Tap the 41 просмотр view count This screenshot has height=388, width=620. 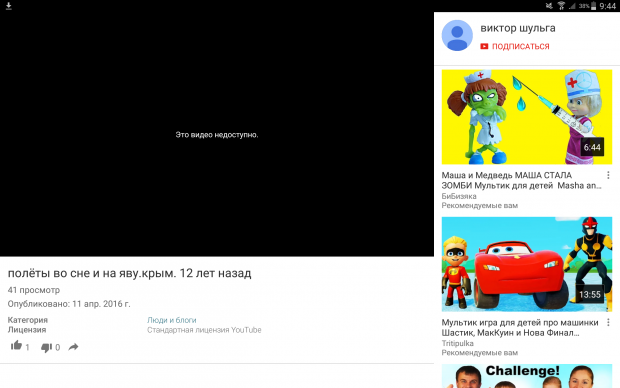pyautogui.click(x=34, y=290)
